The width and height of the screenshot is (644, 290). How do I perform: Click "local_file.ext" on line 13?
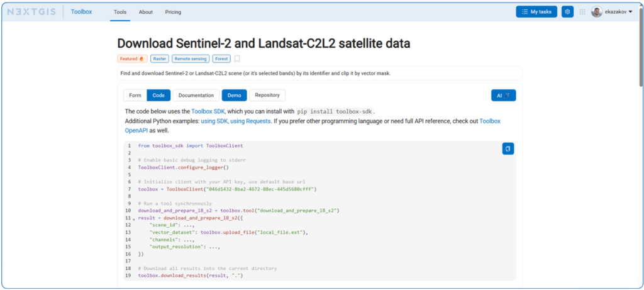[280, 233]
